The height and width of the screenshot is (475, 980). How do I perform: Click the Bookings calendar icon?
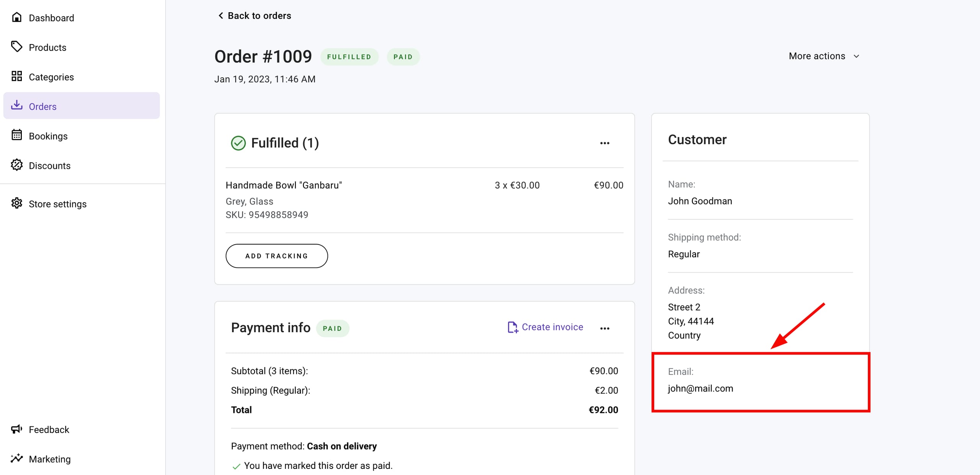click(x=16, y=135)
